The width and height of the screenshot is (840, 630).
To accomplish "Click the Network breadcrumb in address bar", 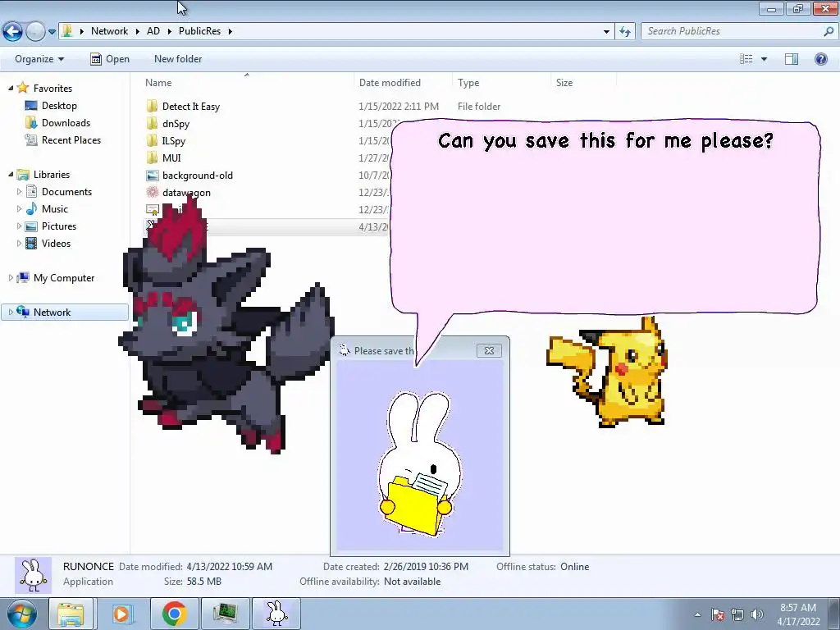I will point(109,31).
